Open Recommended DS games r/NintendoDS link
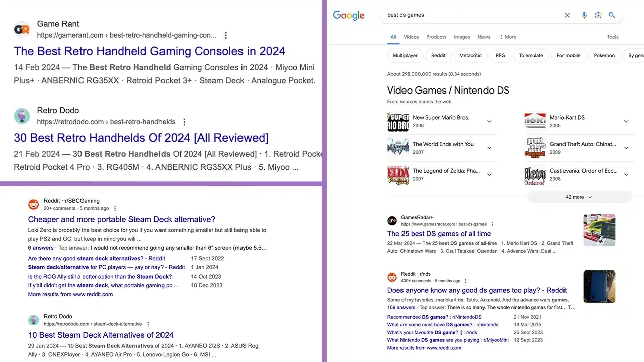644x362 pixels. tap(435, 317)
